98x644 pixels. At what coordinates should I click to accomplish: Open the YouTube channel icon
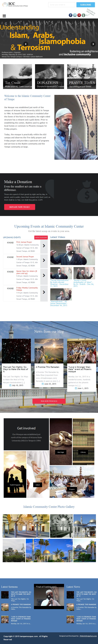[x=79, y=15]
